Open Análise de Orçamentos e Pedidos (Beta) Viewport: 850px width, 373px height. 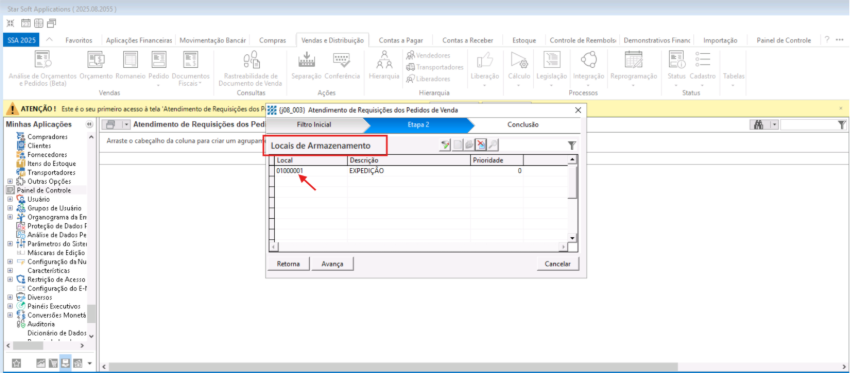42,68
